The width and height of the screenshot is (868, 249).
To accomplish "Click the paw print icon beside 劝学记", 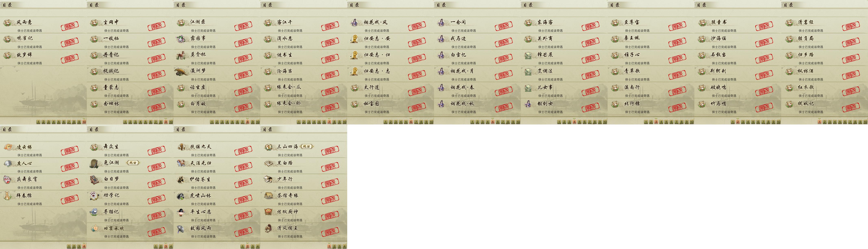I will (94, 196).
